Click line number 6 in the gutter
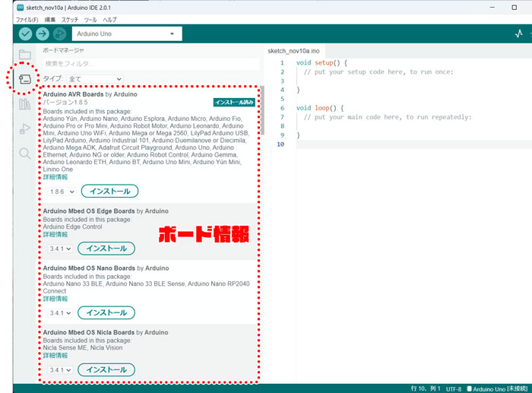 pyautogui.click(x=282, y=108)
